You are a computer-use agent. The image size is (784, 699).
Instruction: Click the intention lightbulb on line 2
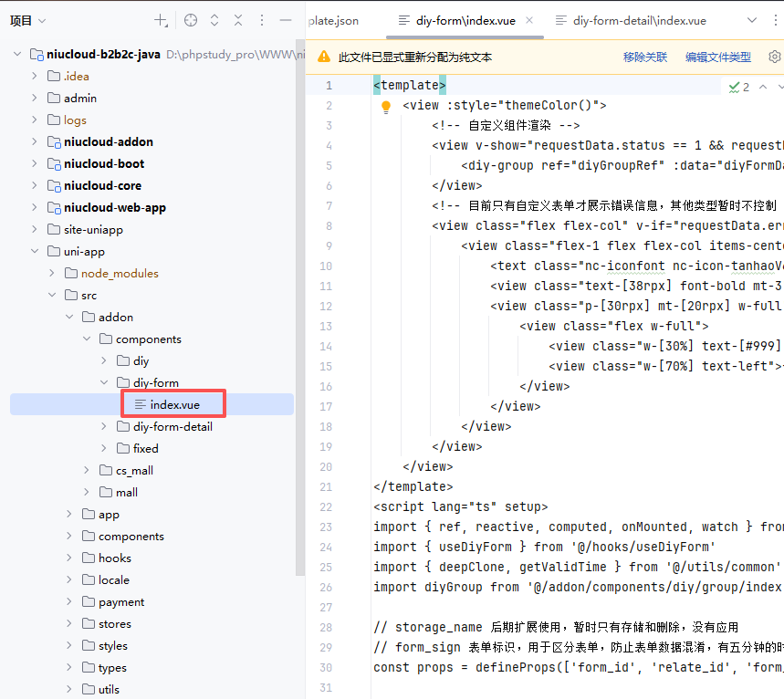[385, 106]
